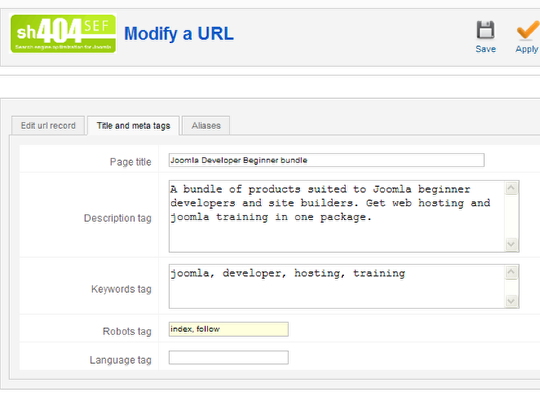540x410 pixels.
Task: Click the Save text label
Action: (486, 49)
